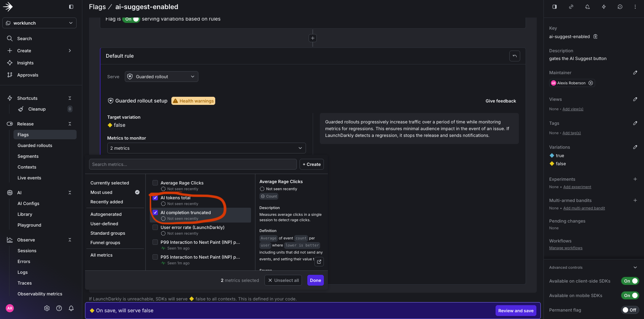Open the Cleanup shortcut in the sidebar
Screen dimensions: 644x319
point(37,109)
